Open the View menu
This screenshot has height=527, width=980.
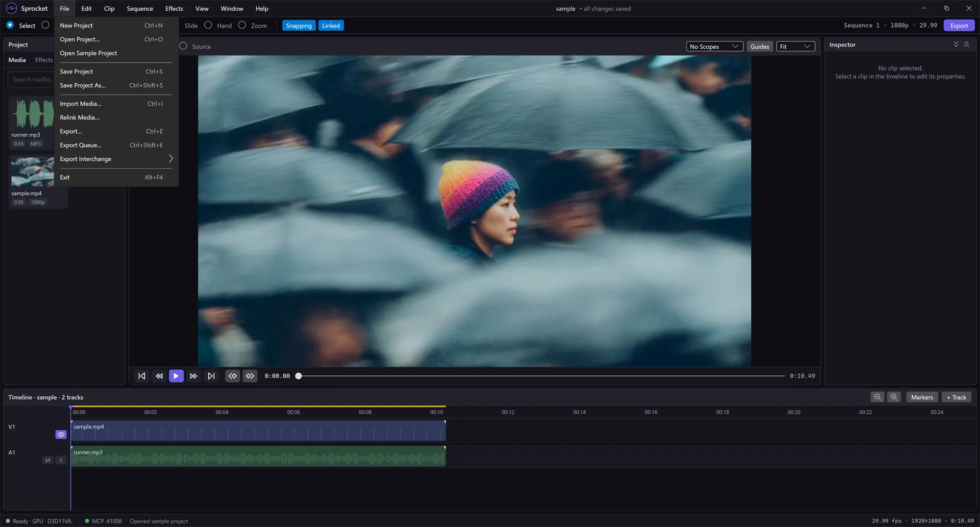(x=202, y=9)
